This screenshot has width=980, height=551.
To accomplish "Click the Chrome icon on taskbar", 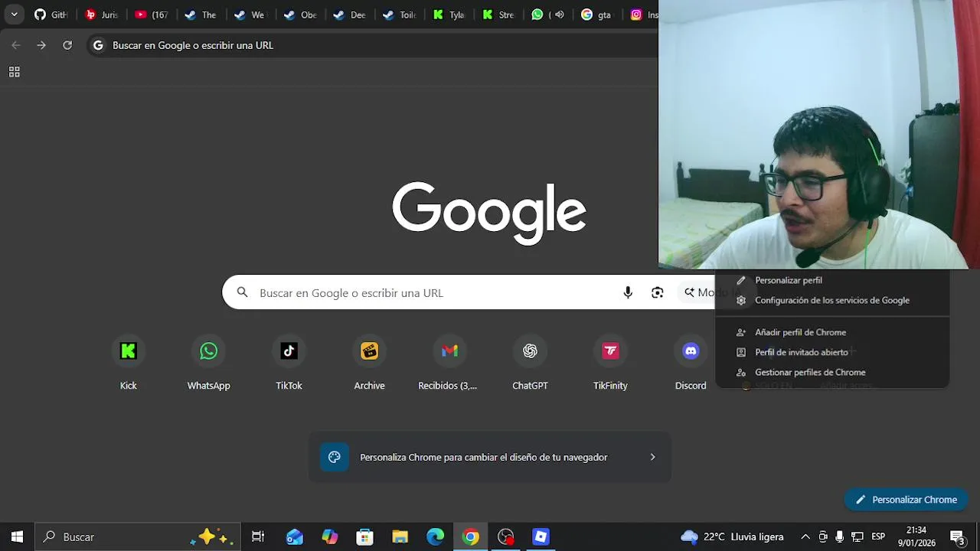I will pyautogui.click(x=471, y=536).
